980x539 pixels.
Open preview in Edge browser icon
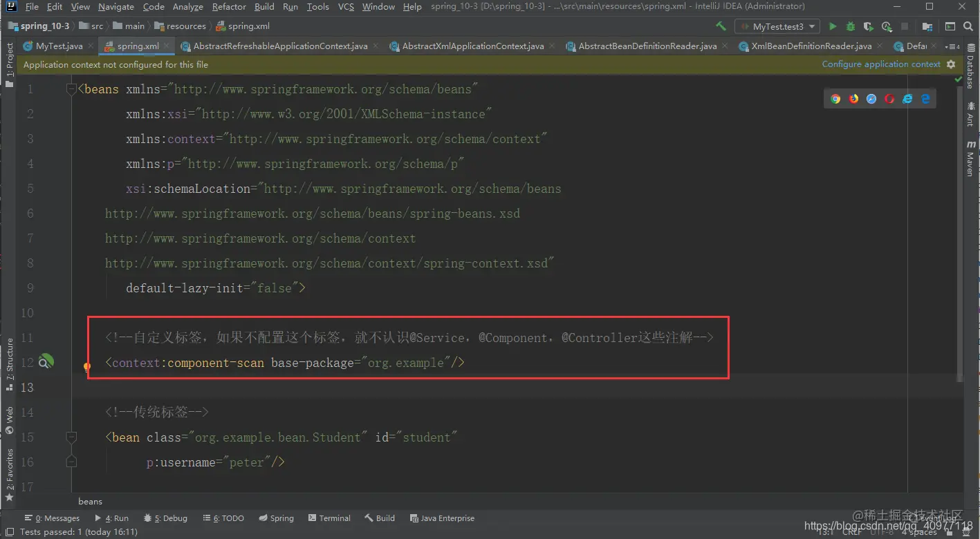click(925, 99)
